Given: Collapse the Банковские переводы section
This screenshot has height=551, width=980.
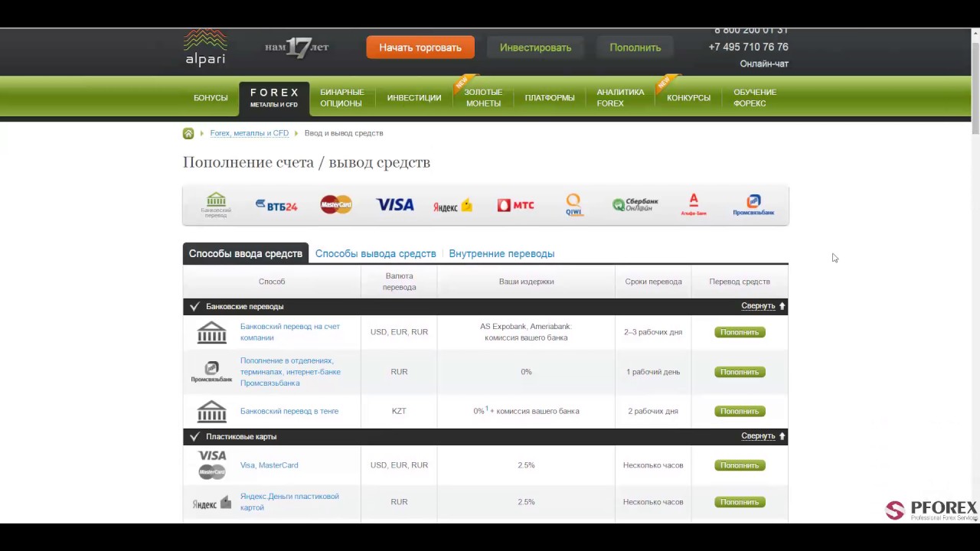Looking at the screenshot, I should [x=763, y=306].
